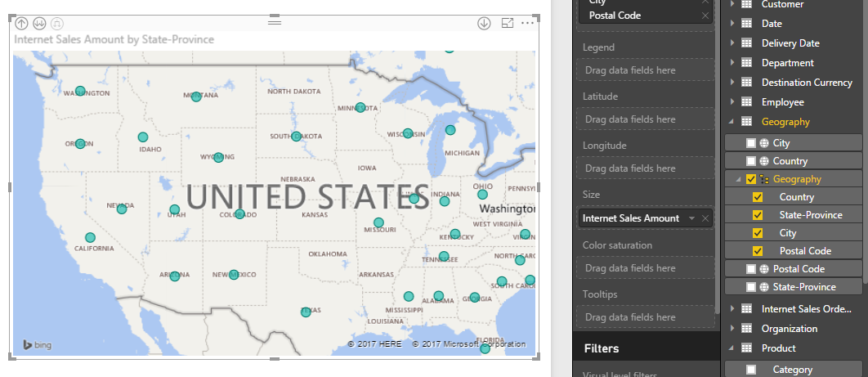868x377 pixels.
Task: Click the Drill Up arrow icon
Action: tap(21, 23)
